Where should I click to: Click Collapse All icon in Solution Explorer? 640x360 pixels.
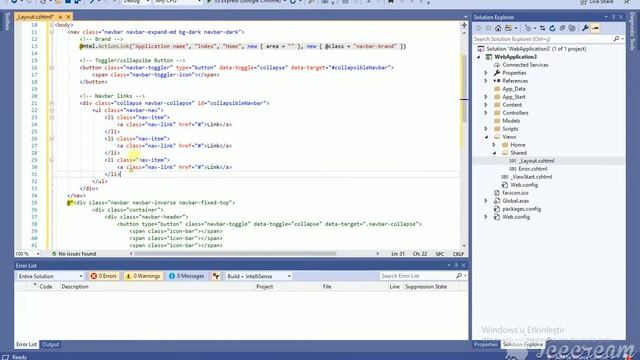(562, 28)
